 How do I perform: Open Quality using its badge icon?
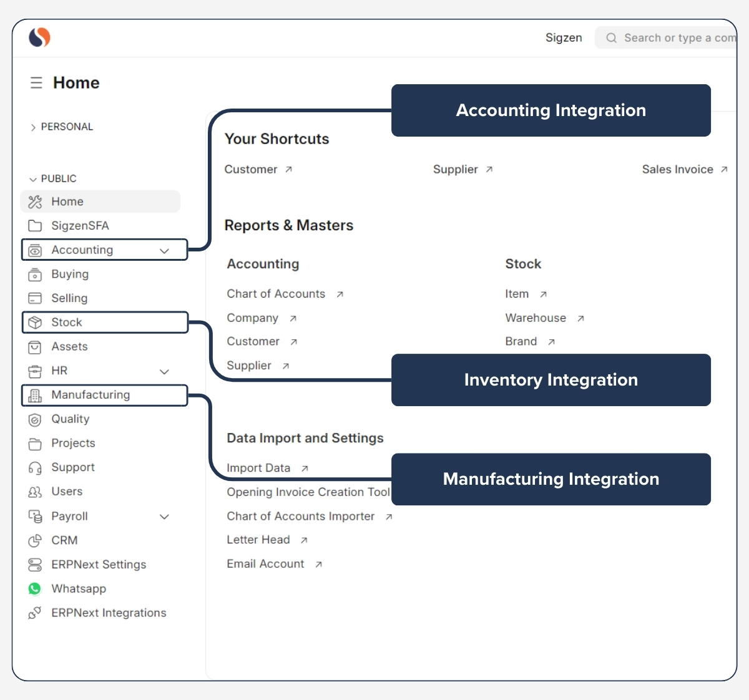(35, 419)
